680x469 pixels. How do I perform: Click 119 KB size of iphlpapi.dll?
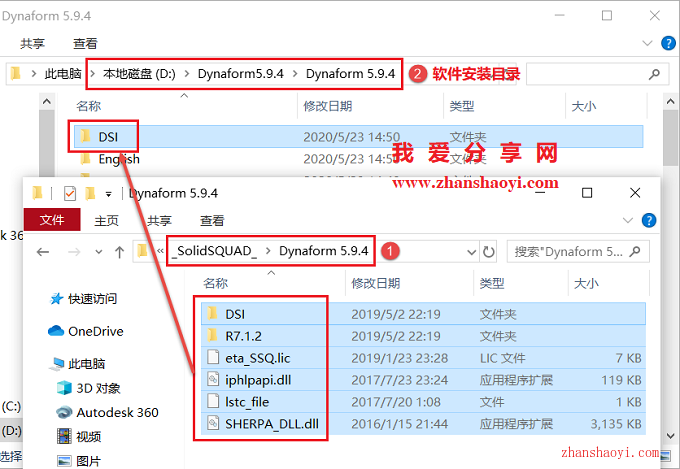click(x=621, y=380)
